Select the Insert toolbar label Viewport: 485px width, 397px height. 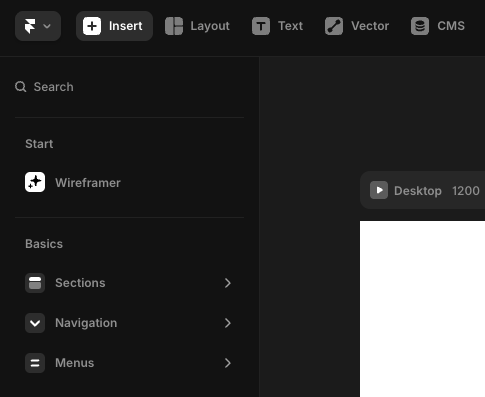point(126,26)
